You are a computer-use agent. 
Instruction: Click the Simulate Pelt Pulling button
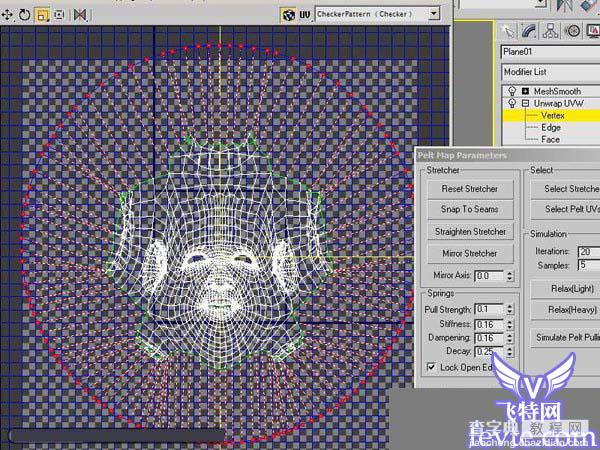566,337
